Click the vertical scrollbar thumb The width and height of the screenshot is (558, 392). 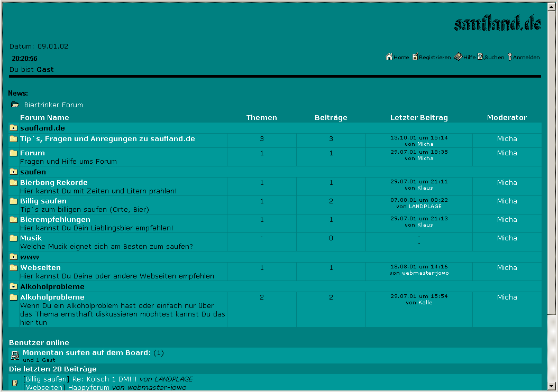tap(552, 162)
